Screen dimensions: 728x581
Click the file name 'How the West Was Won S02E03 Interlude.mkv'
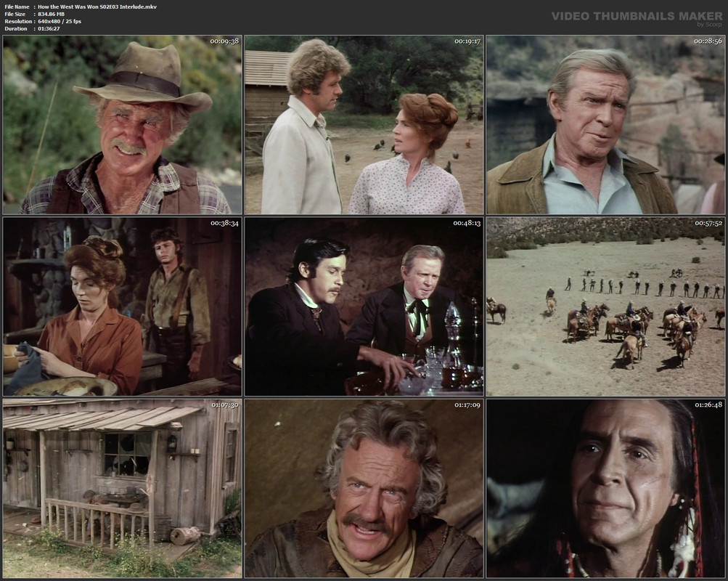coord(97,7)
